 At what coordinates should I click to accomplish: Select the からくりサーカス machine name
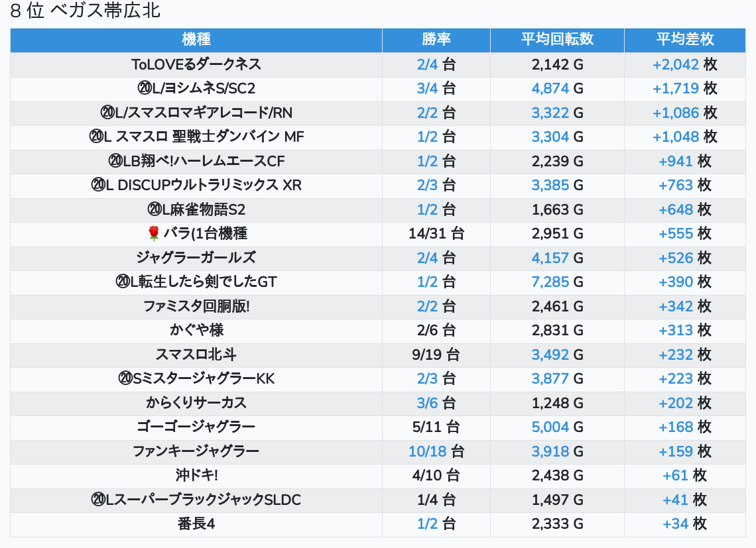coord(196,403)
